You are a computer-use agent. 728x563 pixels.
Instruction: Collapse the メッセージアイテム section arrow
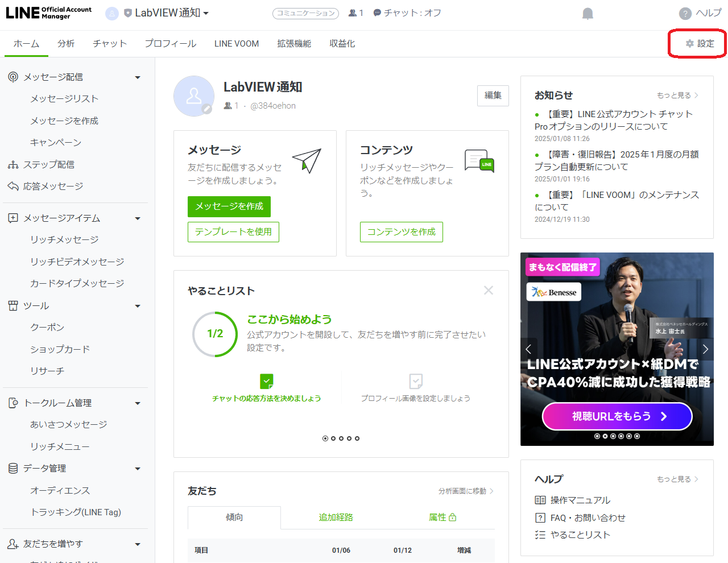click(138, 218)
